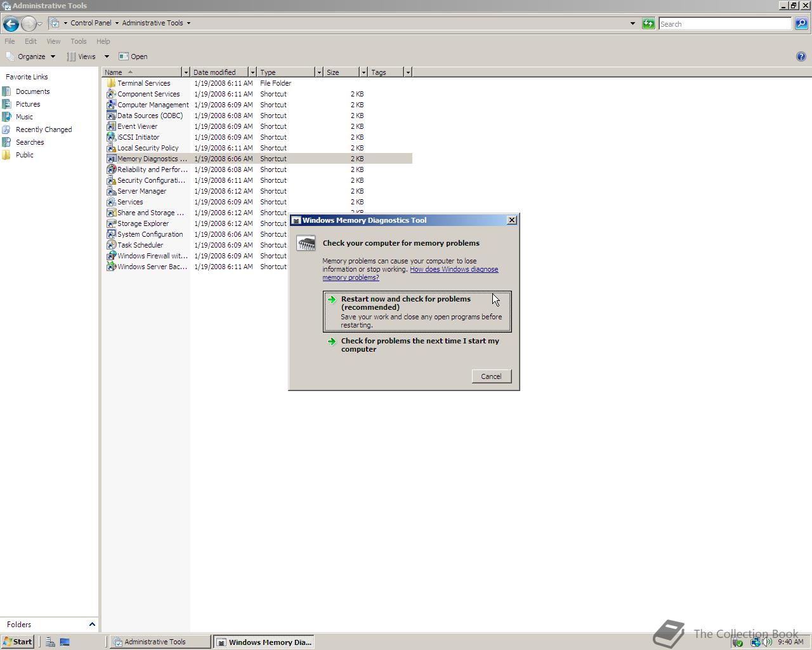Expand the Tags column filter arrow
Image resolution: width=812 pixels, height=650 pixels.
(x=408, y=72)
